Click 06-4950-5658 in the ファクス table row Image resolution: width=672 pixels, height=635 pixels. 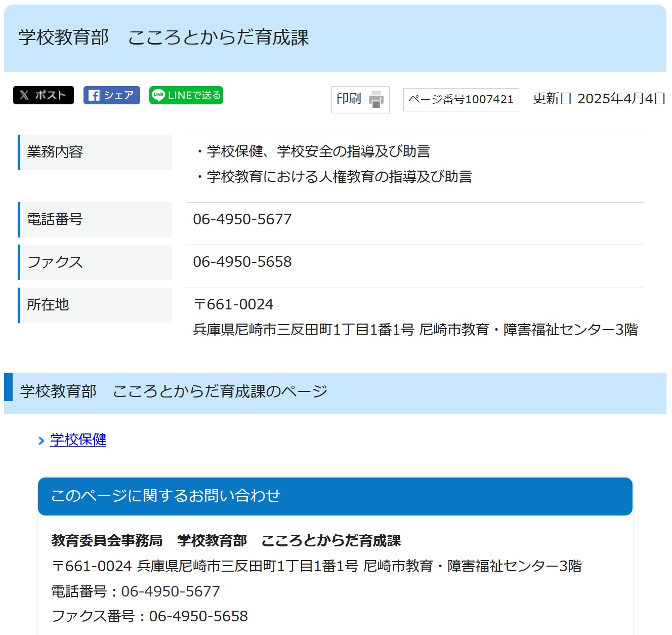(x=242, y=262)
